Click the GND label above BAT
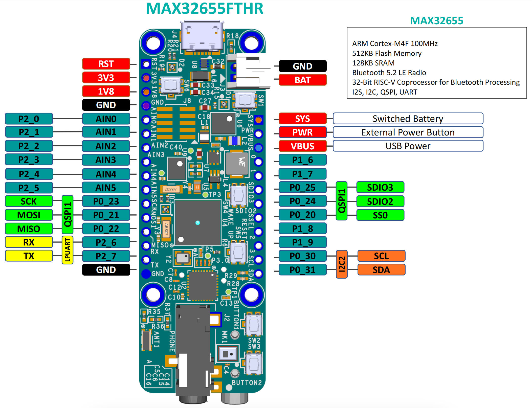The height and width of the screenshot is (408, 532). coord(303,66)
